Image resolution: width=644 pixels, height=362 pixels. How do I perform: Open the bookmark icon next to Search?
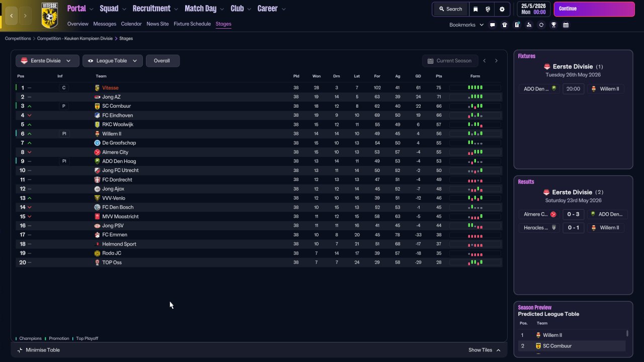475,9
